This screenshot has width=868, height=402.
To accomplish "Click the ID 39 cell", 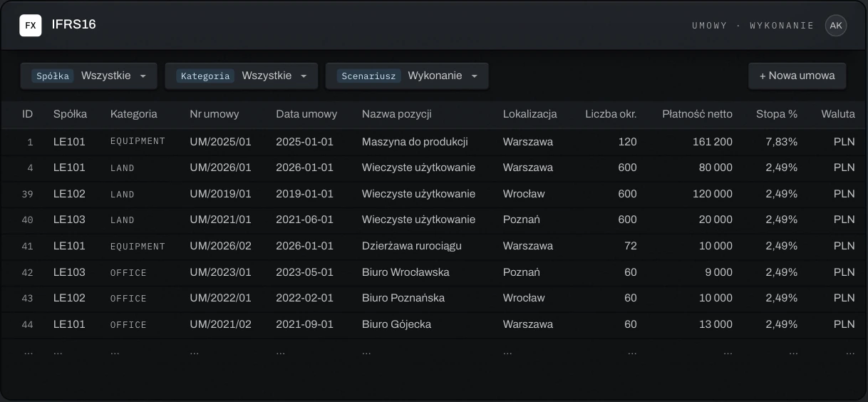I will coord(28,194).
